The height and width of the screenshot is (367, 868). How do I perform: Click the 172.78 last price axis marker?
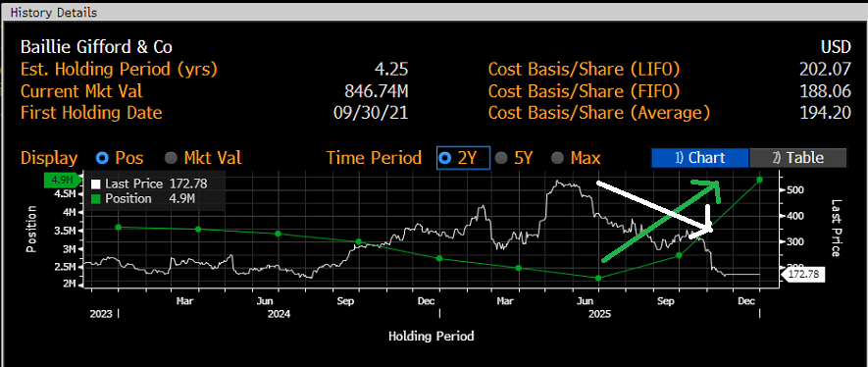[x=802, y=274]
